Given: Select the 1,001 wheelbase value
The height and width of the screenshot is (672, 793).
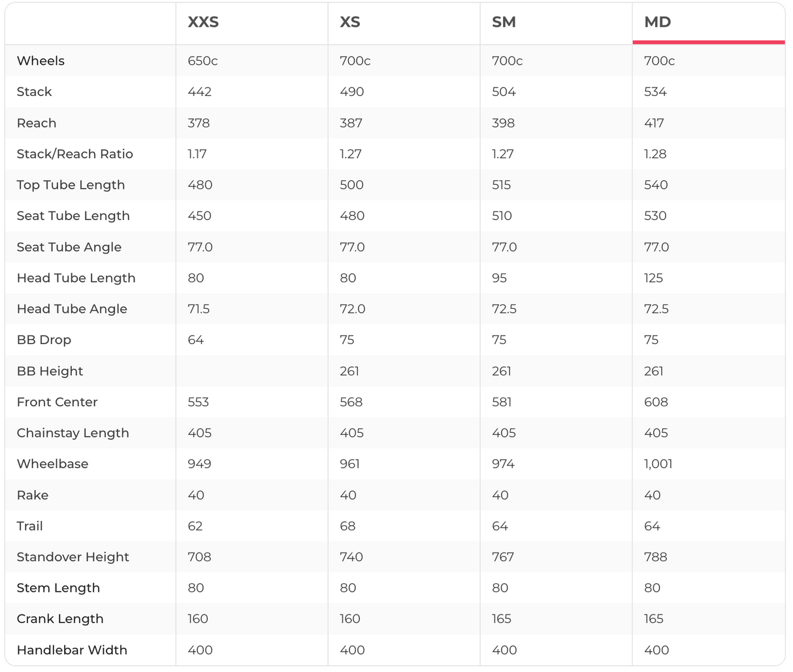Looking at the screenshot, I should pos(658,464).
